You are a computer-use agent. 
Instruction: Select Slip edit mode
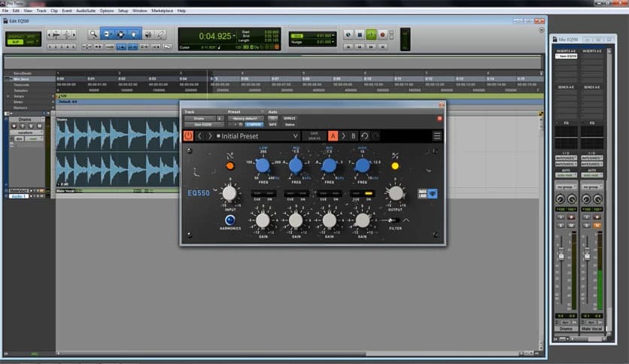[x=15, y=41]
